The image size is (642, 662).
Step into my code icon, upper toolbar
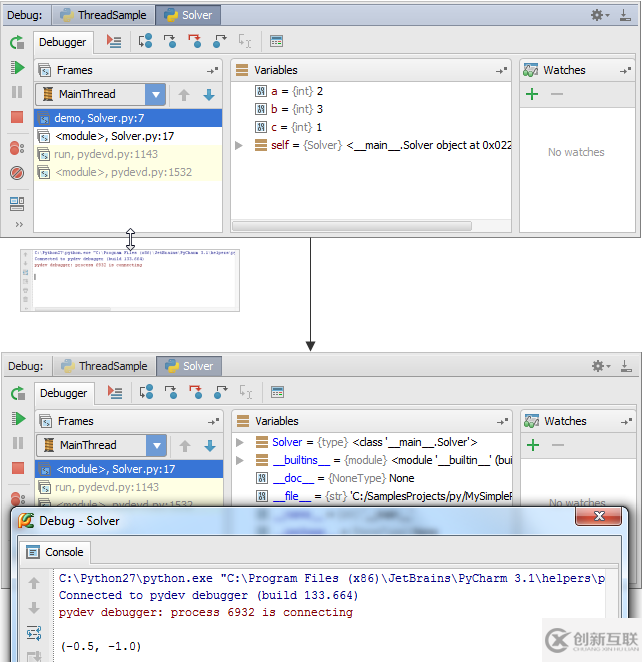point(195,41)
